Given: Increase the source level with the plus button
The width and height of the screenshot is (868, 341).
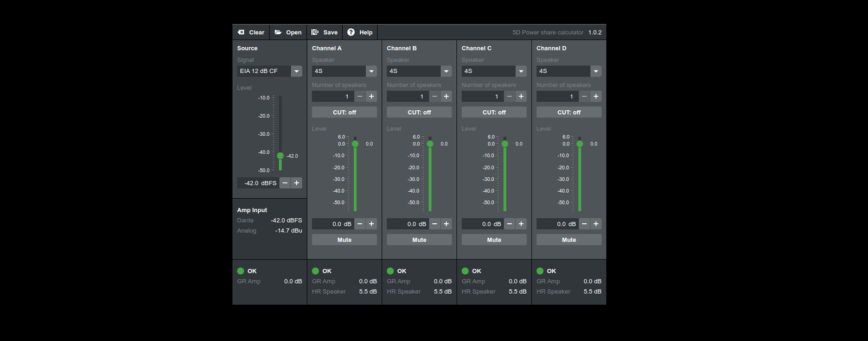Looking at the screenshot, I should point(297,183).
